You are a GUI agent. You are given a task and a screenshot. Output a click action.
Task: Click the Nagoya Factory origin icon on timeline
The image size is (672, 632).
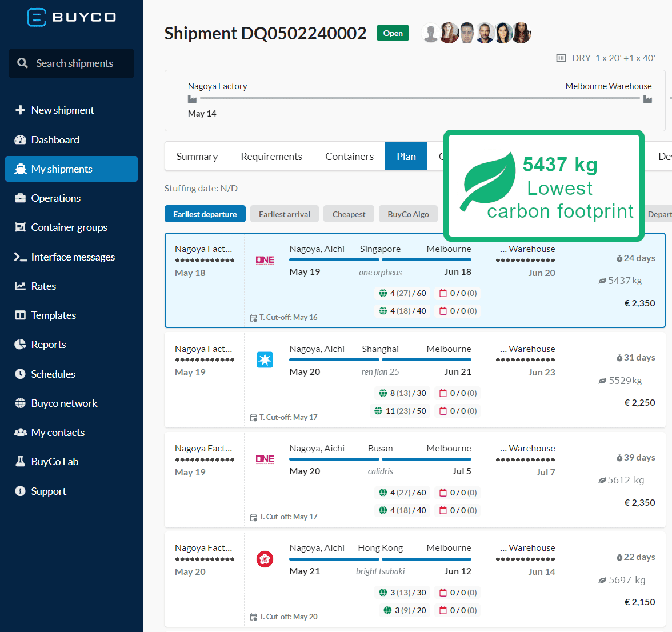click(x=192, y=99)
